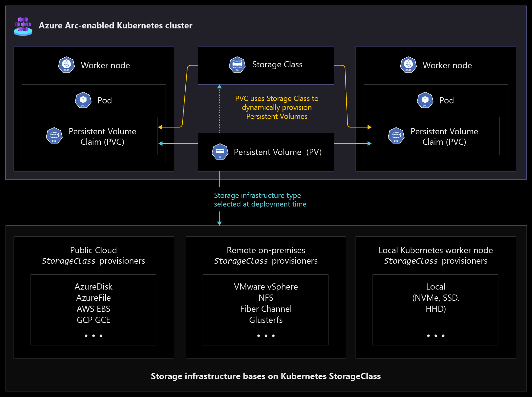532x397 pixels.
Task: Expand the ellipsis under the Glusterfs list
Action: [x=266, y=336]
